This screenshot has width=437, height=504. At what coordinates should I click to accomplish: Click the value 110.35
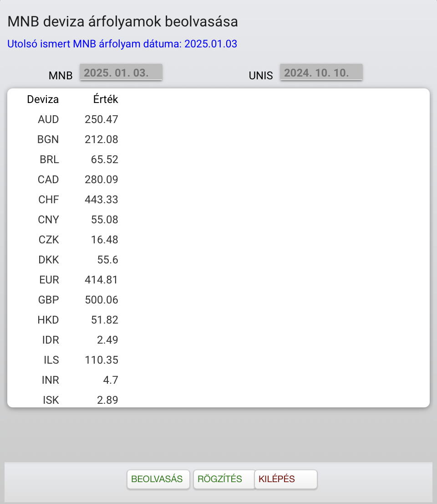point(102,360)
